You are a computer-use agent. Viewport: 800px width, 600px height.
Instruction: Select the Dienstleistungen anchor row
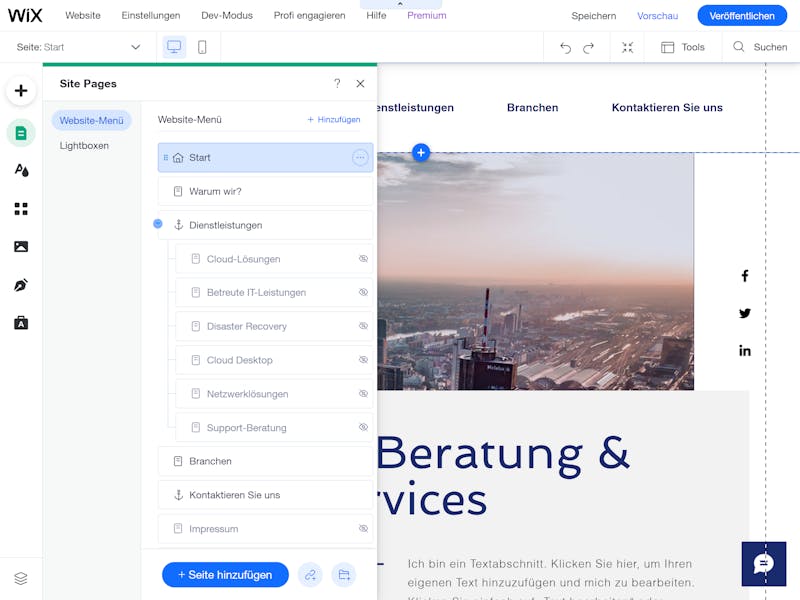[265, 225]
